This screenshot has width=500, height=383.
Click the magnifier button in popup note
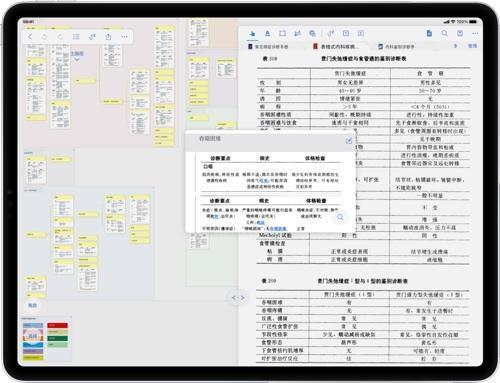(x=340, y=217)
